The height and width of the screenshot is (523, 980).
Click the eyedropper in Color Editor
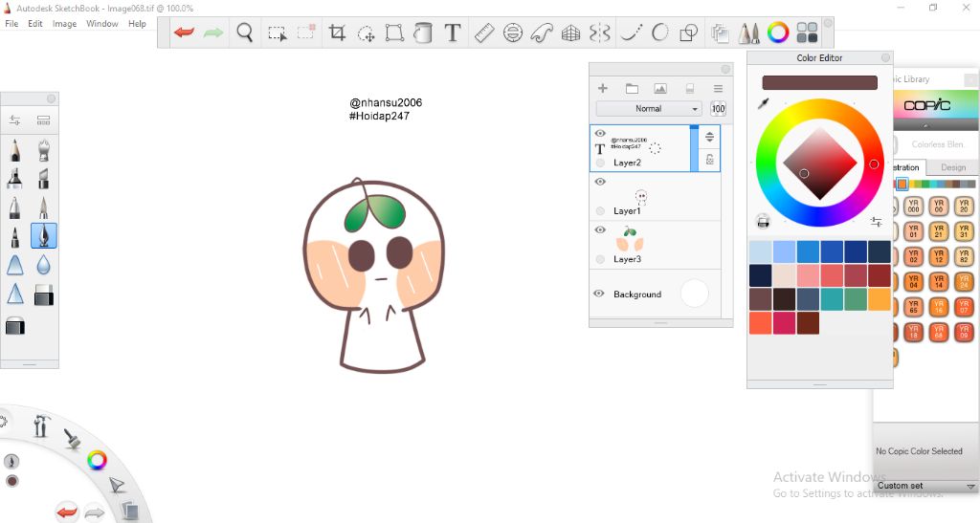tap(763, 103)
